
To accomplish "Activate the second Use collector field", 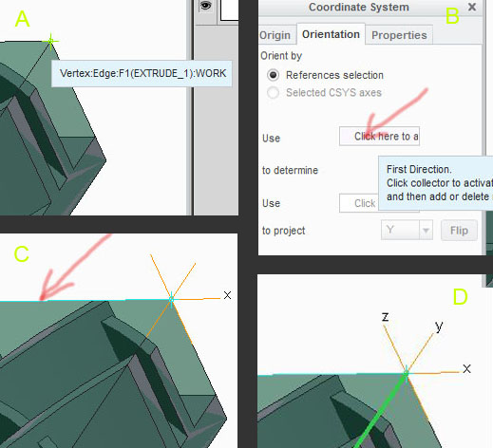I will [x=359, y=203].
